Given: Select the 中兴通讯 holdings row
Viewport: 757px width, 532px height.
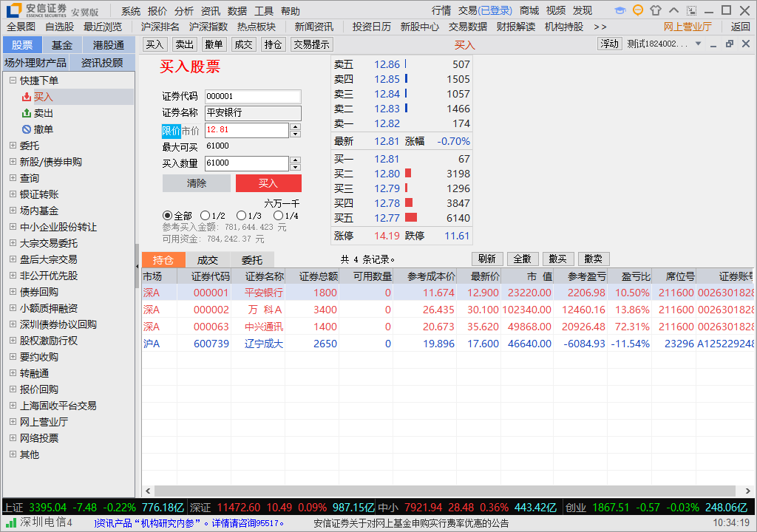Looking at the screenshot, I should point(447,327).
